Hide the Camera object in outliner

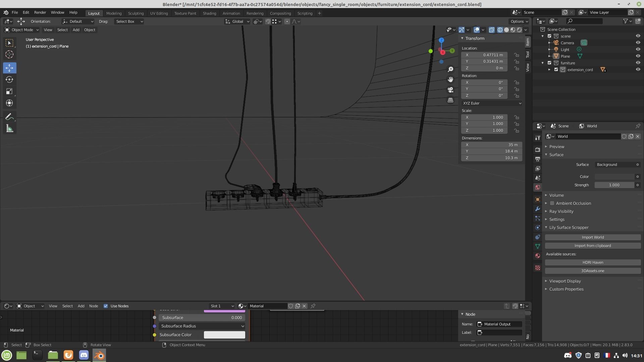638,43
